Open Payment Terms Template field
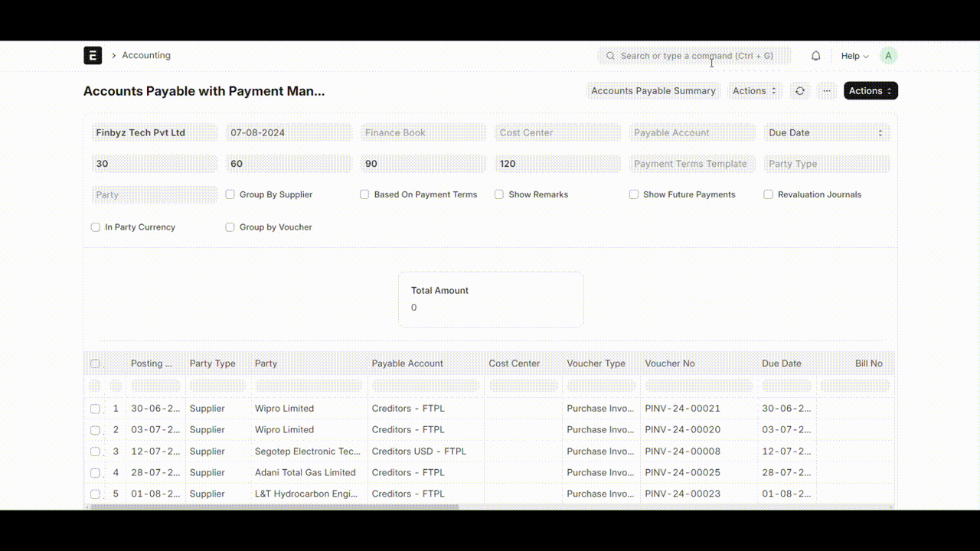The image size is (980, 551). coord(692,164)
